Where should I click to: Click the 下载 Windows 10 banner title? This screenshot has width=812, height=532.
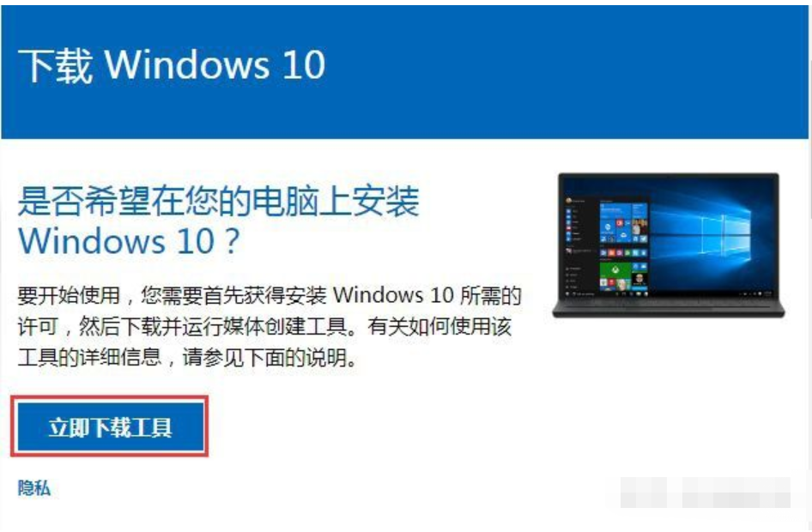172,66
